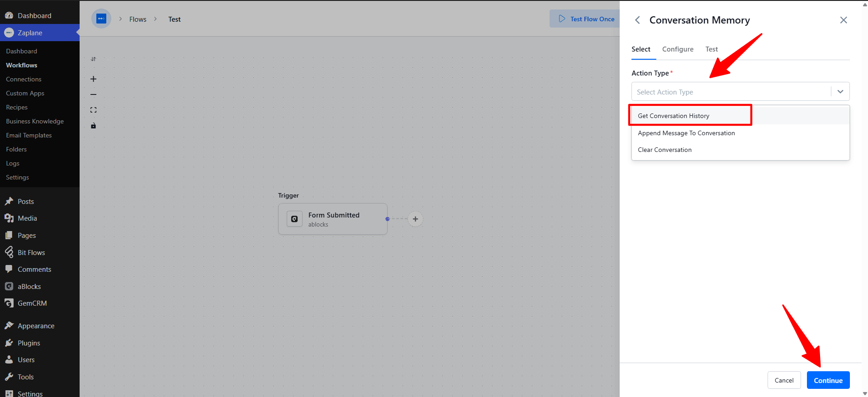Click the WordPress Dashboard gauge icon
The height and width of the screenshot is (397, 868).
pyautogui.click(x=9, y=15)
